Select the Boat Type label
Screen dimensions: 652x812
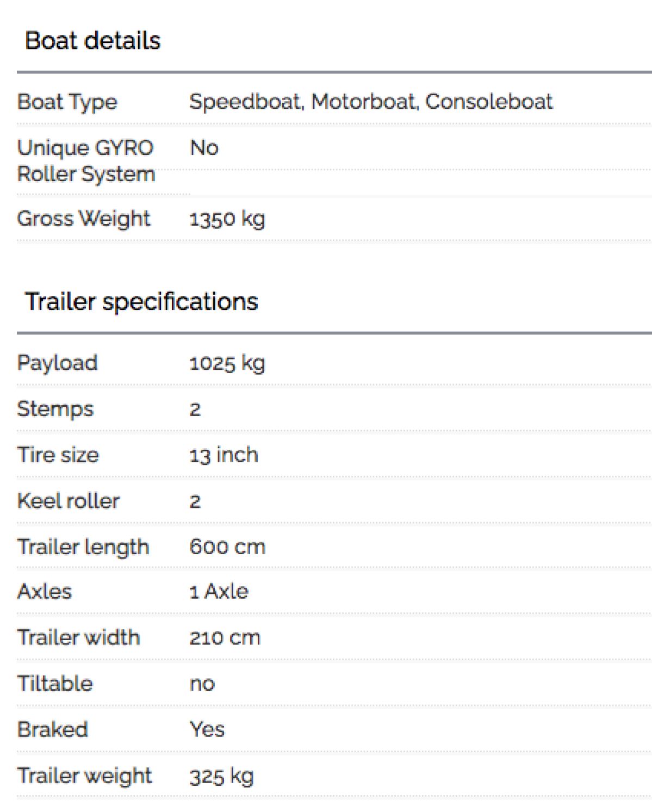click(x=67, y=102)
